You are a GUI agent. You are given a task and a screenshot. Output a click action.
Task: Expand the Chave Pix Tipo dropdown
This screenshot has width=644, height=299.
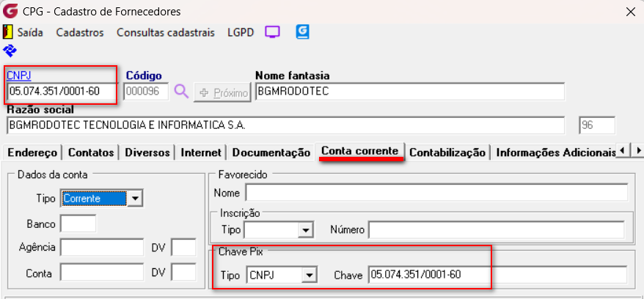point(309,275)
